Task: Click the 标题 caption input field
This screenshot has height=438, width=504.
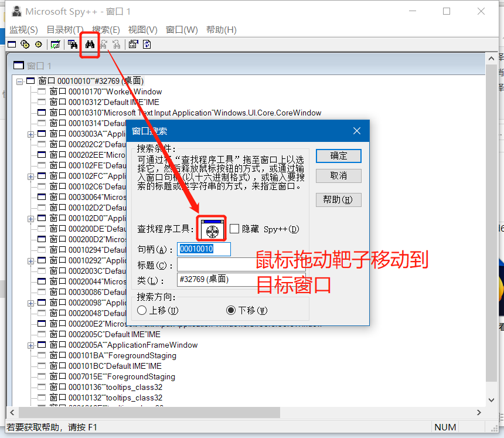Action: (x=241, y=265)
